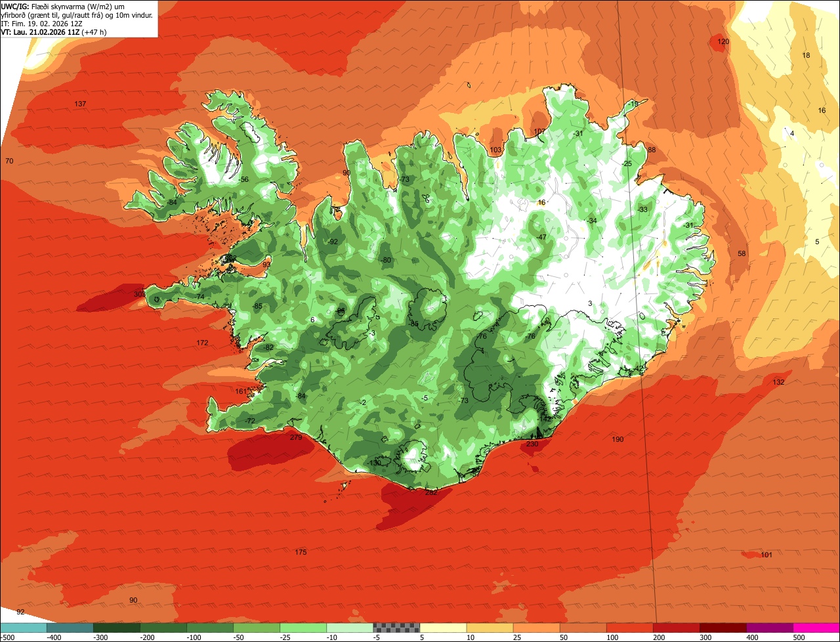Image resolution: width=840 pixels, height=642 pixels.
Task: Click the '4' value in the pale area
Action: (792, 133)
